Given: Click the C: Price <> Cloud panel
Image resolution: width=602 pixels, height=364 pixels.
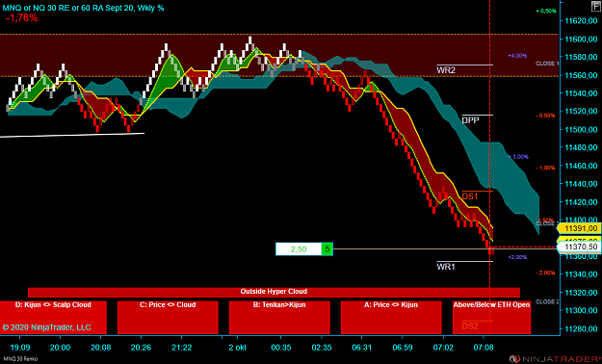Looking at the screenshot, I should pyautogui.click(x=168, y=318).
